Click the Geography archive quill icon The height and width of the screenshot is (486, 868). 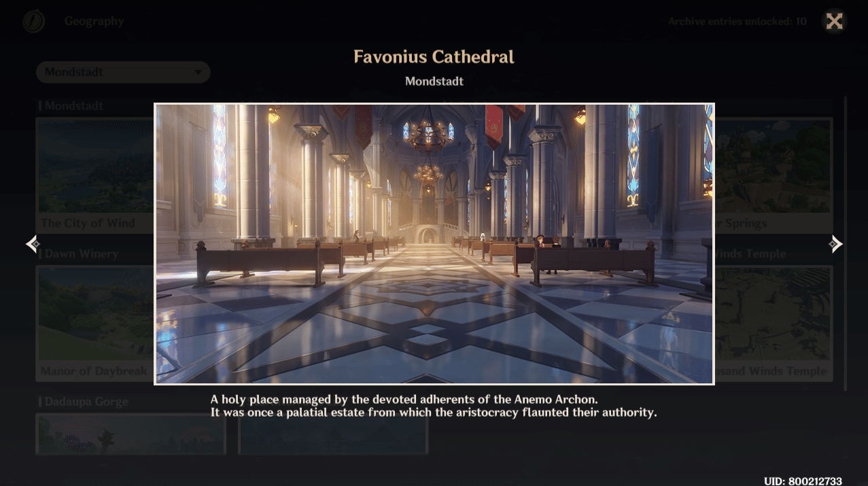point(33,22)
